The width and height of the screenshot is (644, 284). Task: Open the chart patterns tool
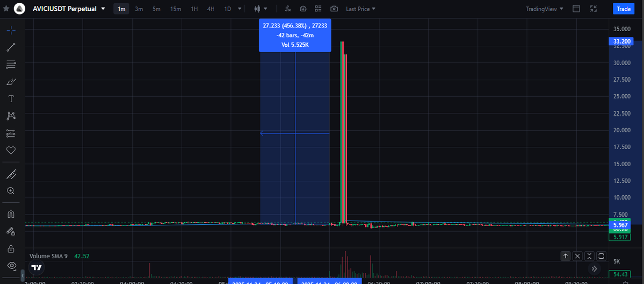coord(11,116)
